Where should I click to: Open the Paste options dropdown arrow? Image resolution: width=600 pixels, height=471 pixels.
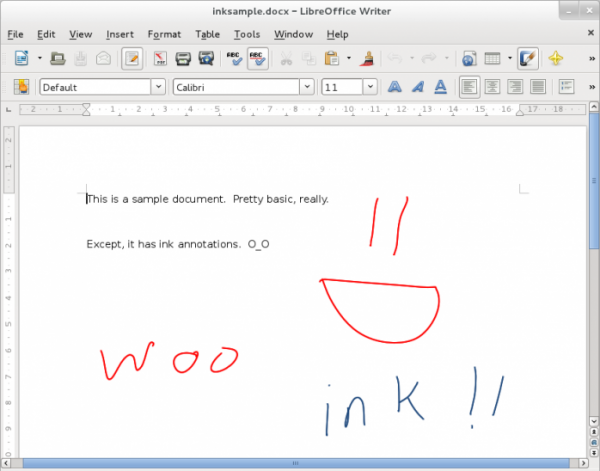(349, 59)
